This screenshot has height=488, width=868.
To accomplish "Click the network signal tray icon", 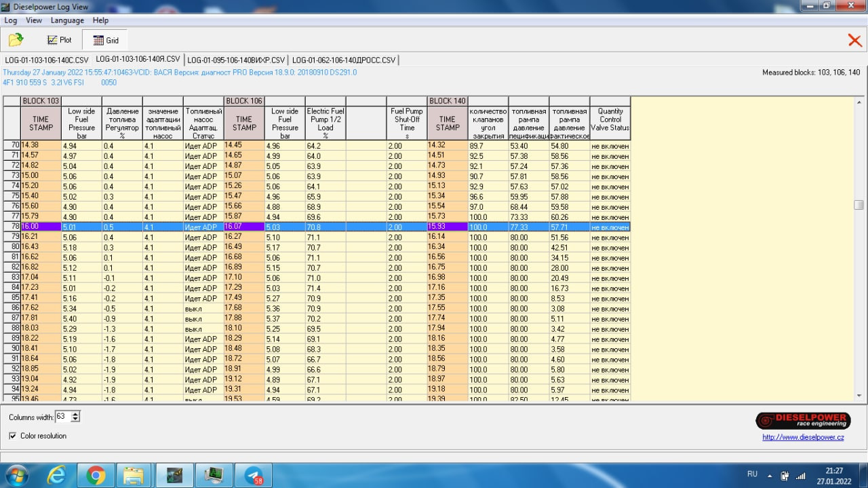I will coord(801,475).
